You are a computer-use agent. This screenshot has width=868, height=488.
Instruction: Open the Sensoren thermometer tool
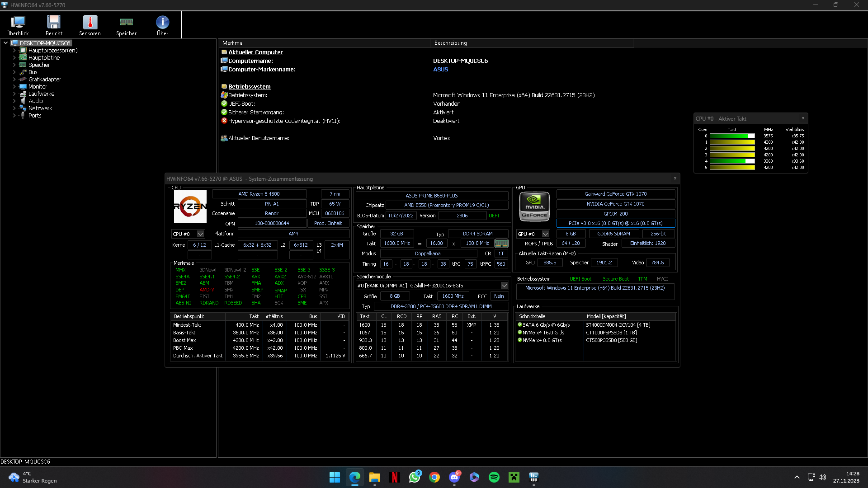pyautogui.click(x=90, y=25)
